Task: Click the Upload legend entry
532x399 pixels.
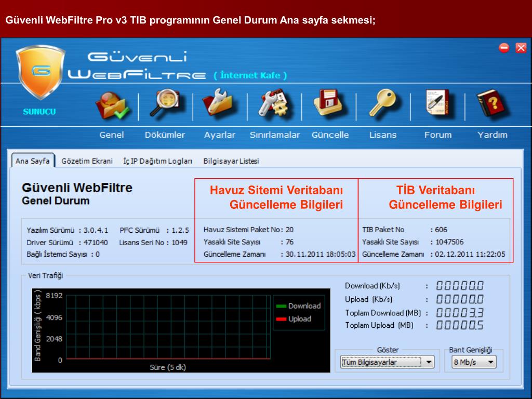Action: tap(294, 319)
